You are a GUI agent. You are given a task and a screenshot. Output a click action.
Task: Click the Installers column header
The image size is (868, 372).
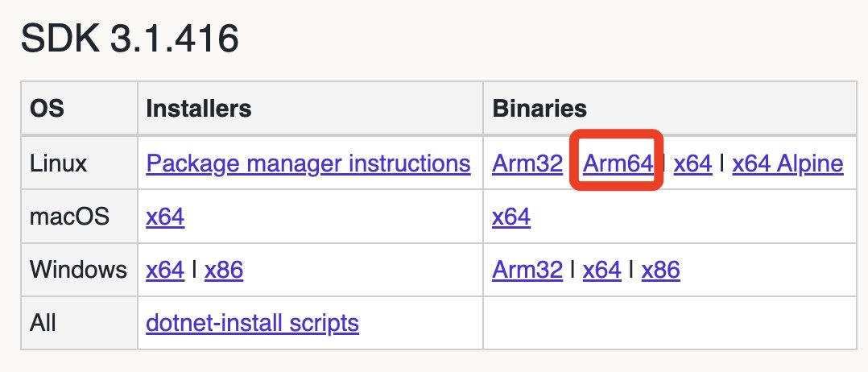198,109
